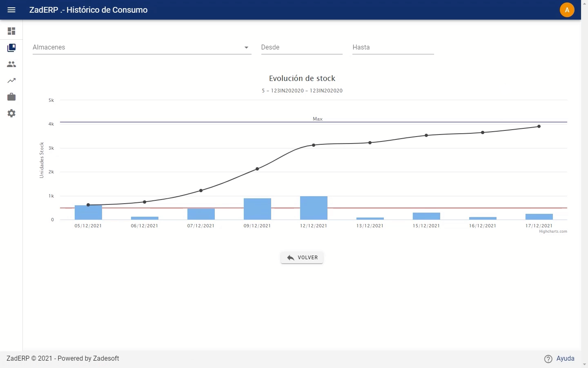Click the Desde date field
Screen dimensions: 588x368
(x=302, y=47)
